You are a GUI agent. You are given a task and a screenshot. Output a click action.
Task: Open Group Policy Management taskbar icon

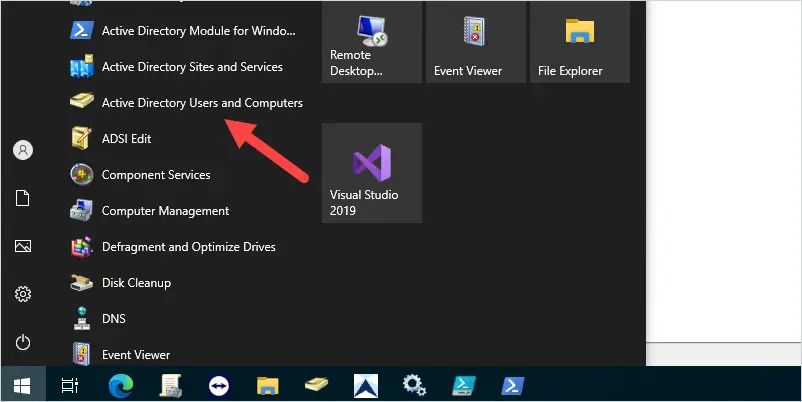click(170, 386)
